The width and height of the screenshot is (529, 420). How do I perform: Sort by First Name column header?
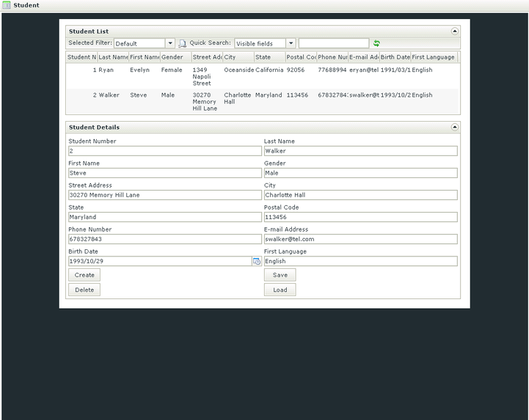click(145, 57)
